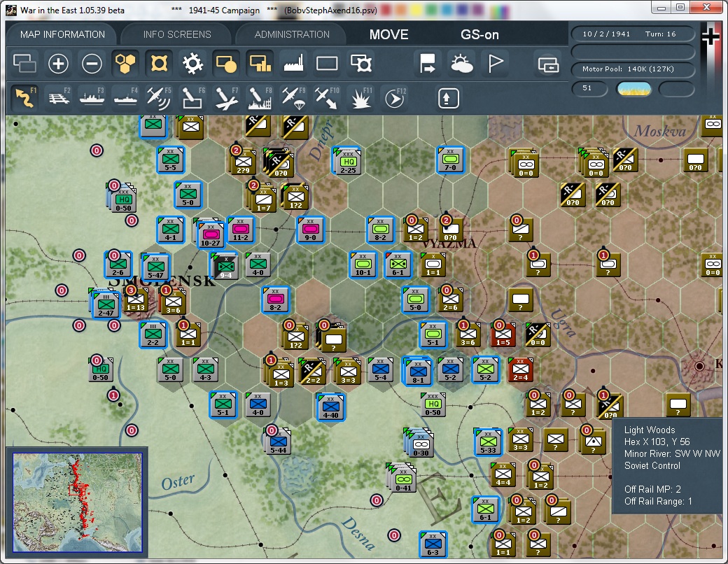Select the pink 10-27 panzer unit

click(210, 234)
